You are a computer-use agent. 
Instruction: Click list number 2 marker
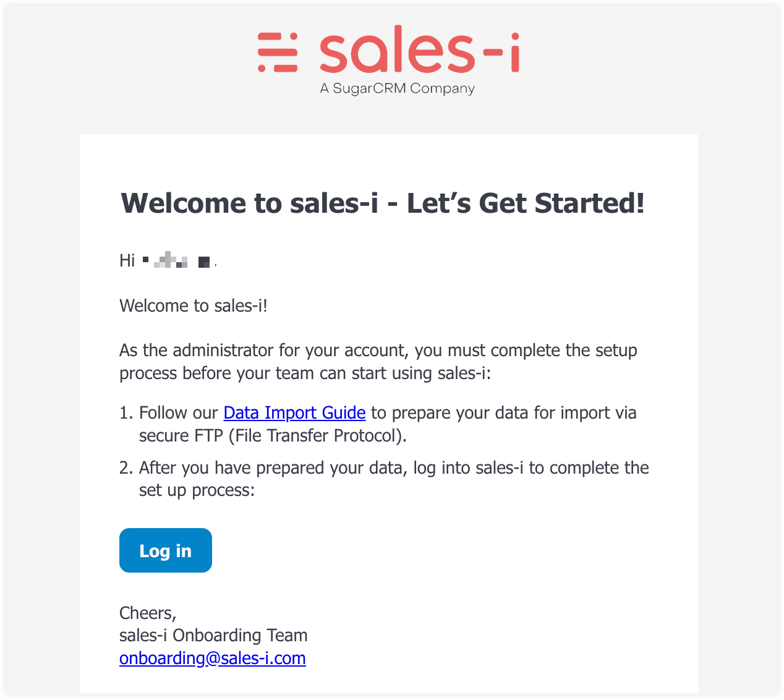tap(126, 467)
